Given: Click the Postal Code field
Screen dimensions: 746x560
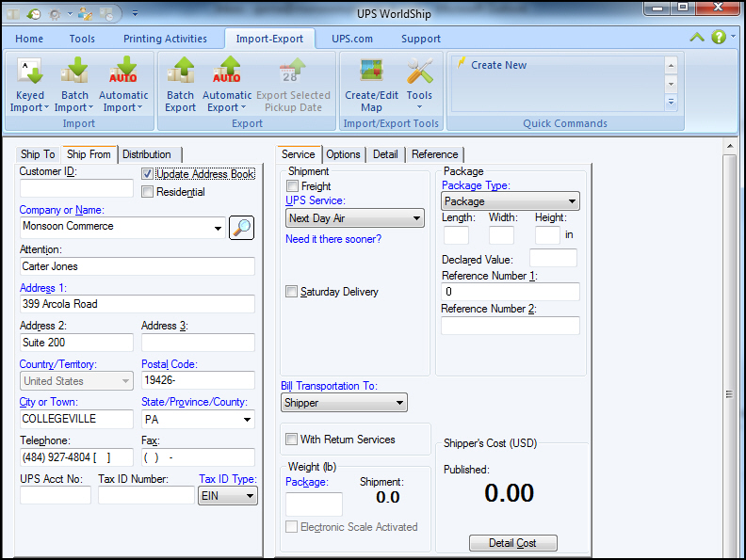Looking at the screenshot, I should 198,380.
